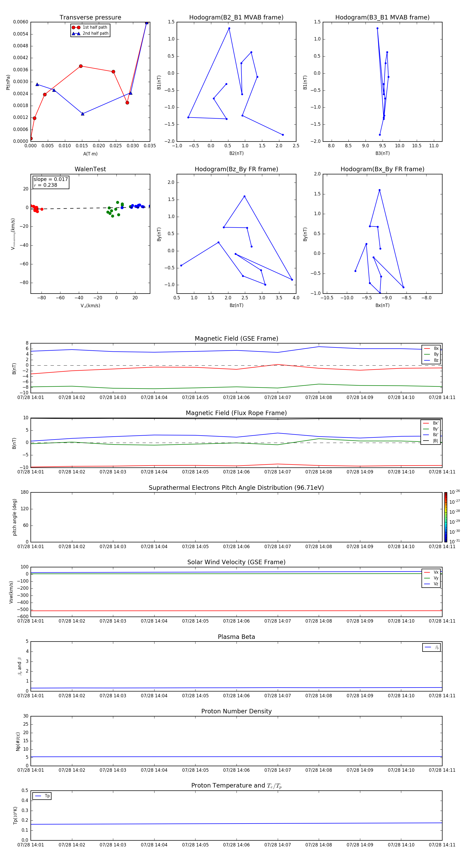Click the Suprathermal Electrons Pitch Angle Distribution title
The width and height of the screenshot is (473, 868).
coord(236,488)
